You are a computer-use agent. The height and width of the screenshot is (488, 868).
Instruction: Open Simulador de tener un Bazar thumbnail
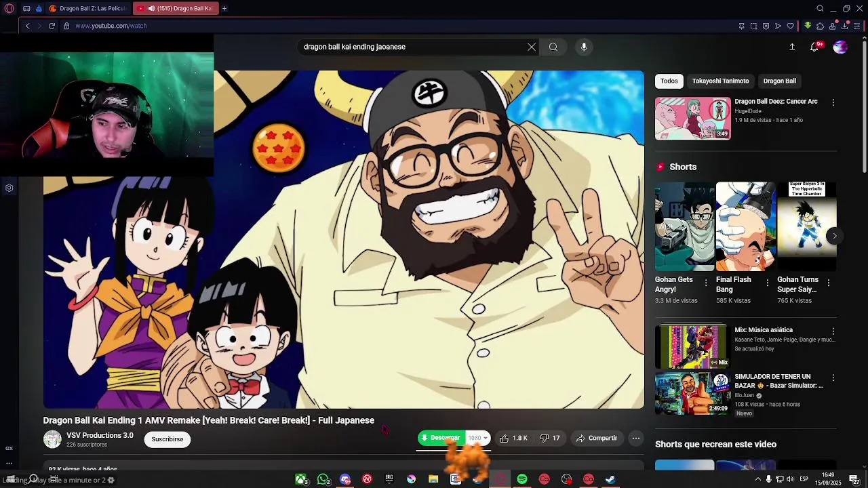(692, 393)
